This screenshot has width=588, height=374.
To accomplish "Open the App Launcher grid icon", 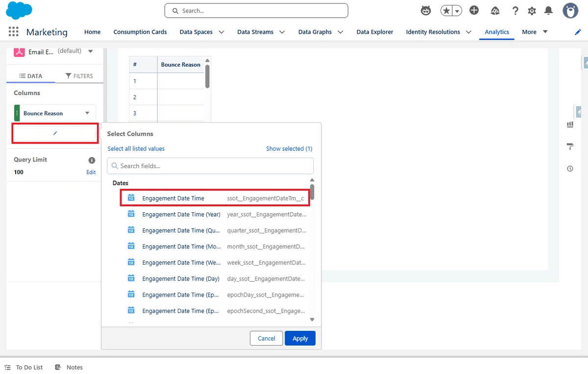I will [14, 32].
